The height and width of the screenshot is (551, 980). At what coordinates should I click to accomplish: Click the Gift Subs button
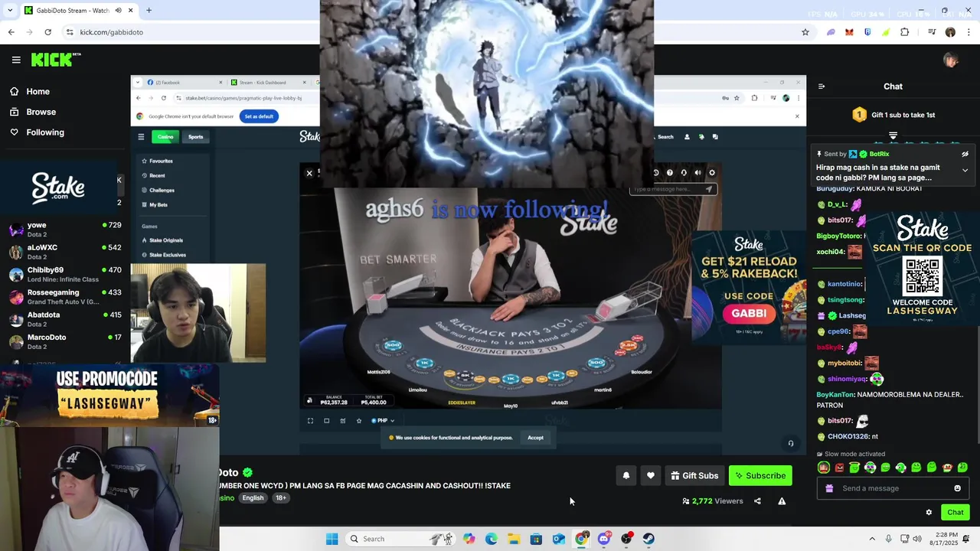point(694,476)
